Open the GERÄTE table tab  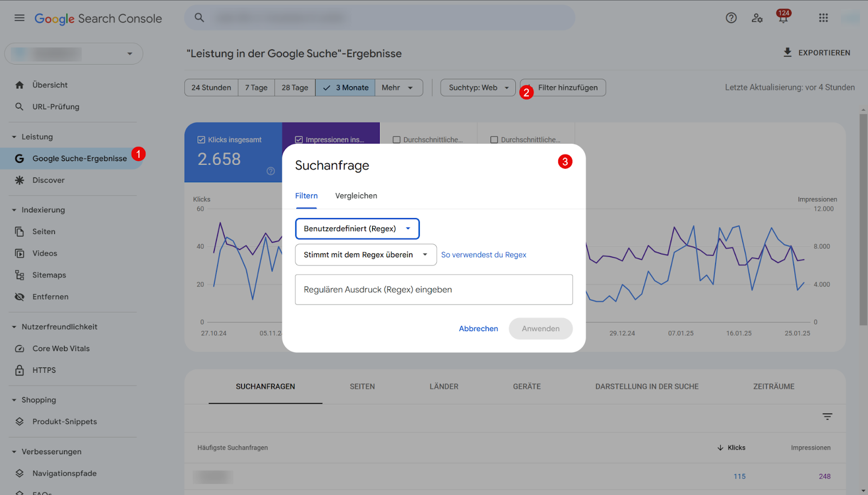coord(527,386)
